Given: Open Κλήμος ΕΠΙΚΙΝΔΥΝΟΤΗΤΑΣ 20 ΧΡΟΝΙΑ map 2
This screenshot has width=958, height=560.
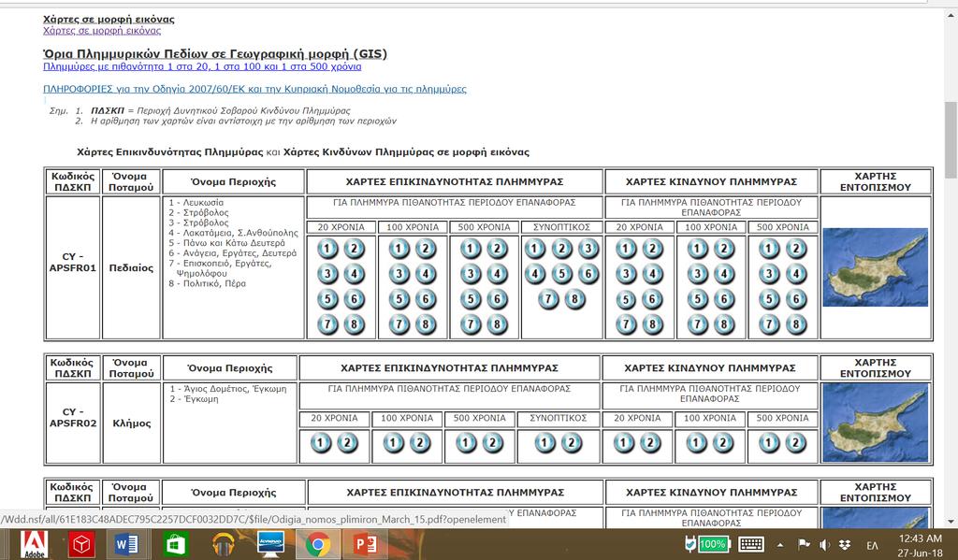Looking at the screenshot, I should (x=348, y=443).
